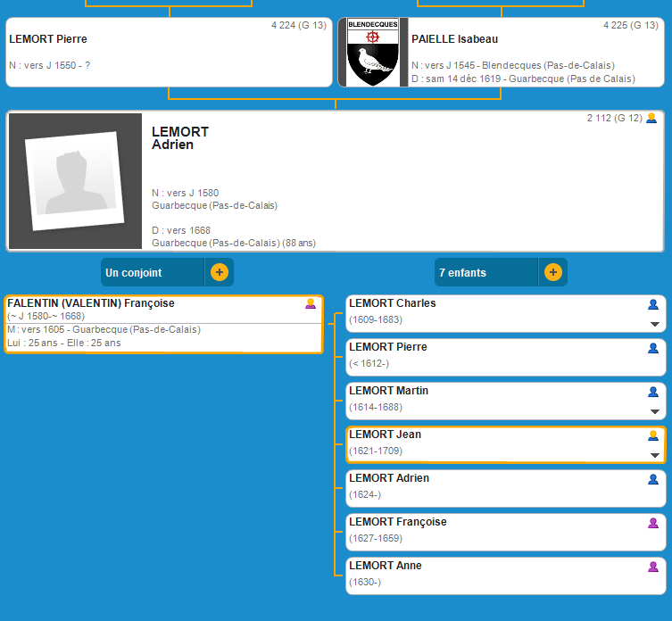672x621 pixels.
Task: Click purple person icon for Françoise Falentin
Action: 311,303
